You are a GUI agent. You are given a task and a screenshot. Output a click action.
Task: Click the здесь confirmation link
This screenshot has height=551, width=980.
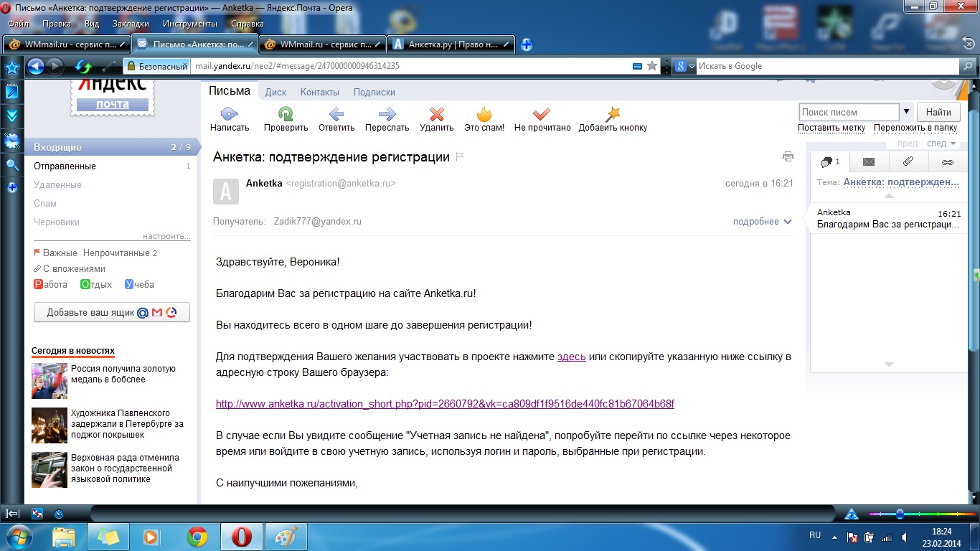[572, 357]
